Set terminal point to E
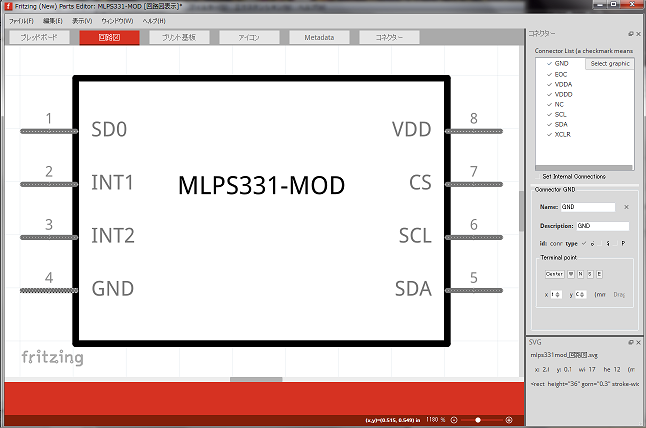Viewport: 646px width, 428px height. click(599, 274)
